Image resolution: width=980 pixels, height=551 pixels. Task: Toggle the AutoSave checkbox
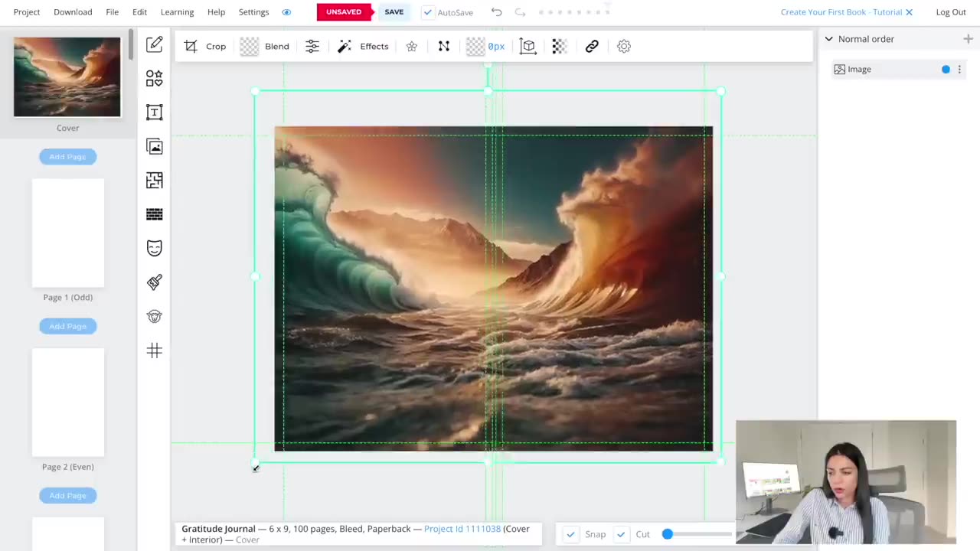[428, 12]
